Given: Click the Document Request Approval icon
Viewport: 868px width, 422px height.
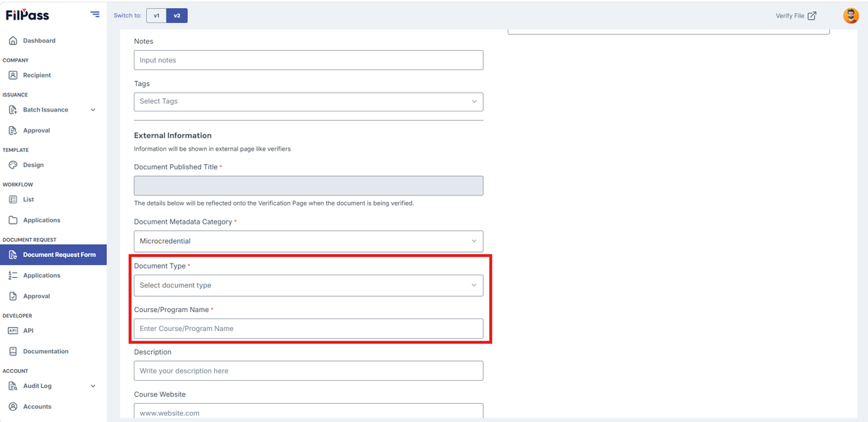Looking at the screenshot, I should coord(12,296).
